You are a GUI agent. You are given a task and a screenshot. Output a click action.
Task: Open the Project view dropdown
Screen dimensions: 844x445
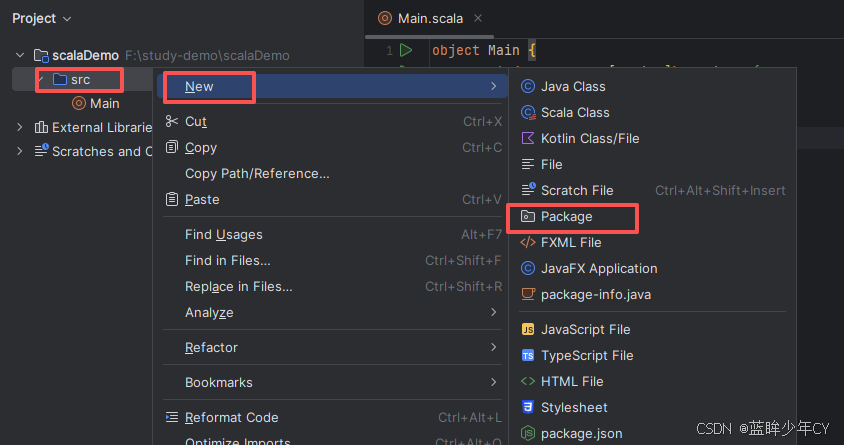pyautogui.click(x=41, y=19)
